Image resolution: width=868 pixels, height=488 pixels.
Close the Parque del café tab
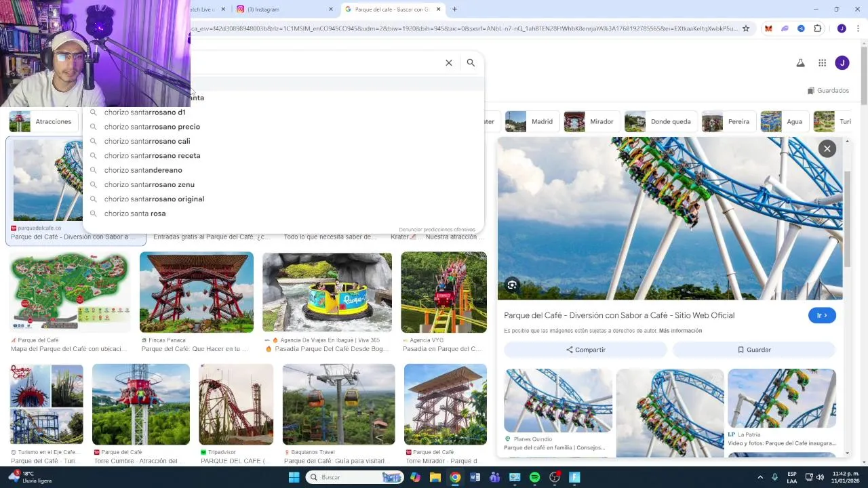coord(439,9)
